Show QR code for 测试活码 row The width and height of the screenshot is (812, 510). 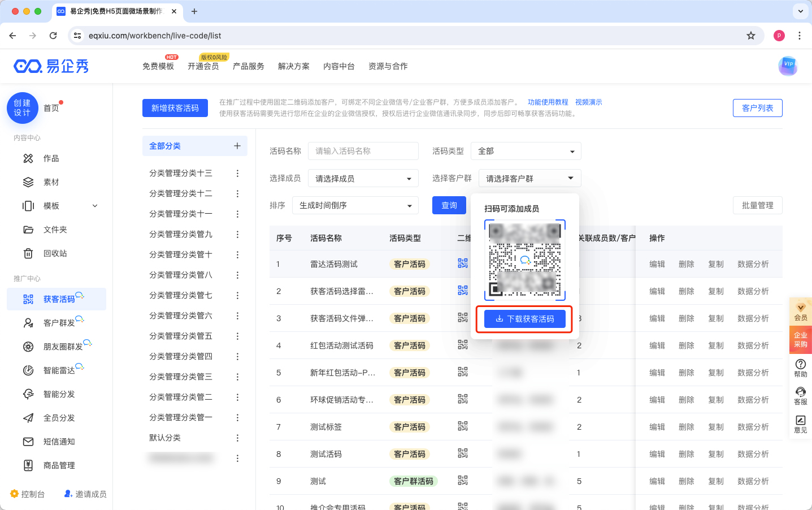(x=463, y=453)
